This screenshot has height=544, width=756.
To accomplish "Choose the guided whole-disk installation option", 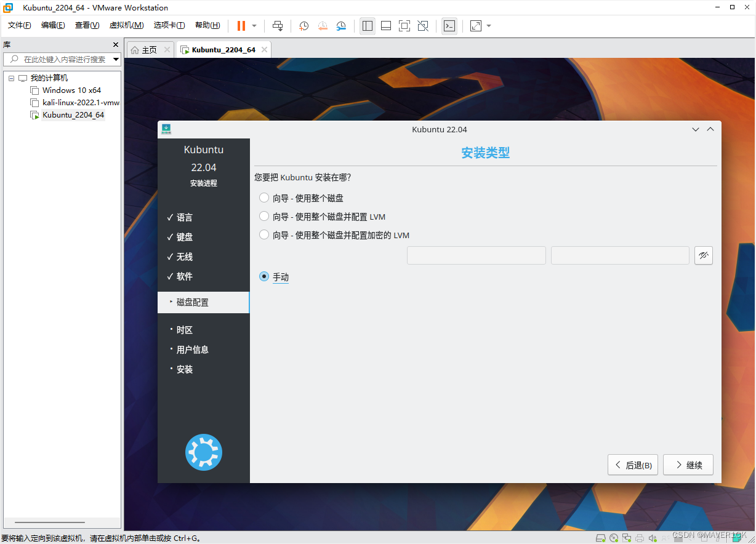I will (x=264, y=198).
